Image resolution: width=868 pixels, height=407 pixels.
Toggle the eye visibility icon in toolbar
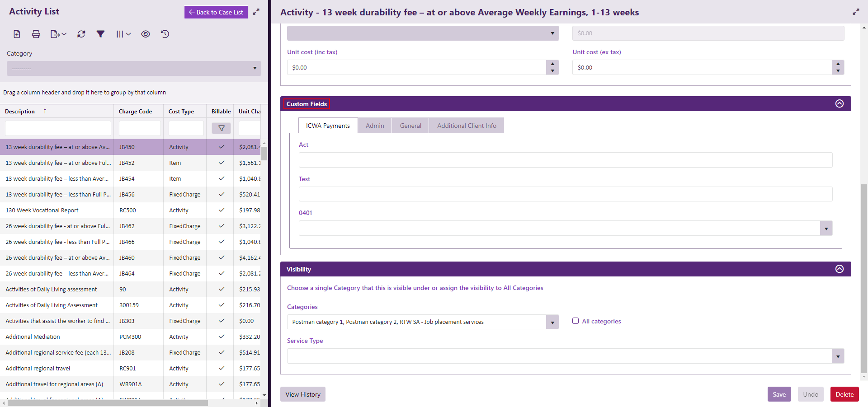pyautogui.click(x=146, y=34)
